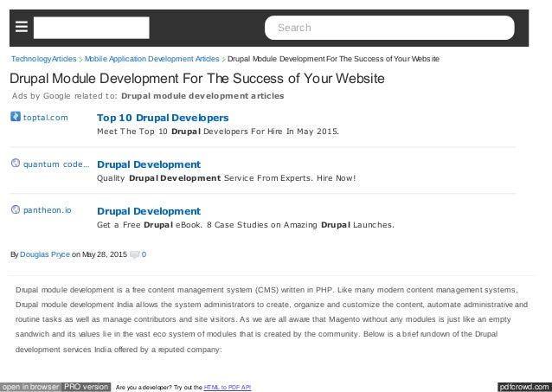Viewport: 552px width, 392px height.
Task: Click the comment bubble icon
Action: pos(135,254)
